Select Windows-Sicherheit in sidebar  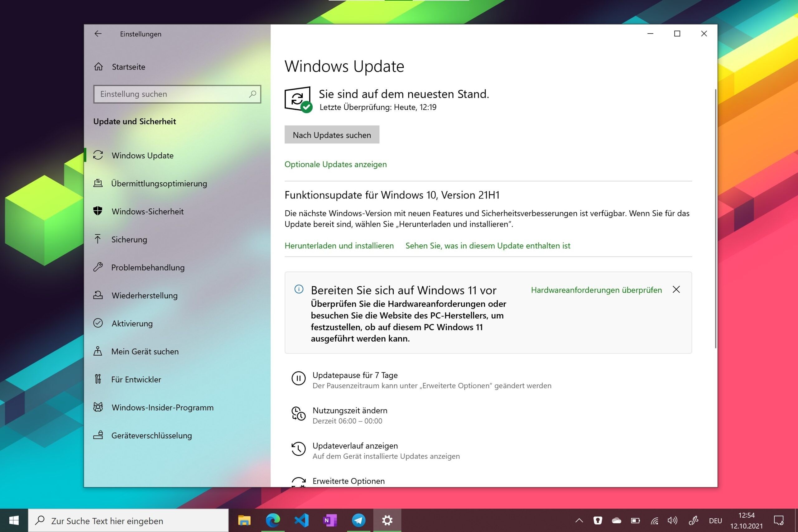pos(147,211)
